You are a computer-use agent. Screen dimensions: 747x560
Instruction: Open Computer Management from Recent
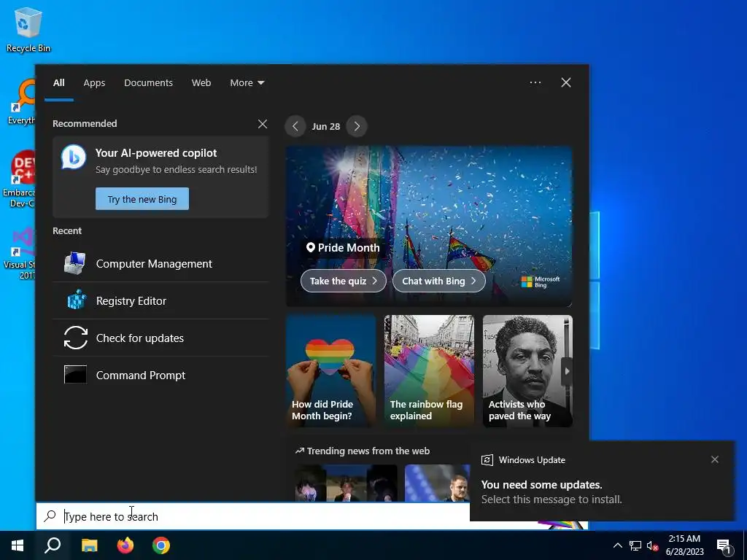160,264
